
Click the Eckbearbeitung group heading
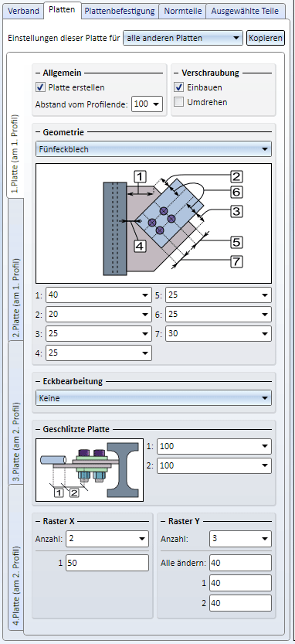pyautogui.click(x=73, y=381)
